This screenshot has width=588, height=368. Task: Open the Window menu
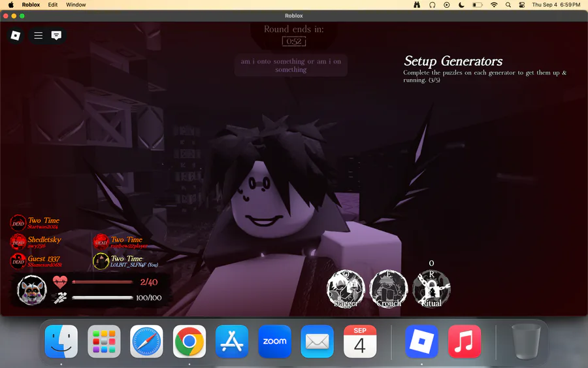(x=76, y=5)
